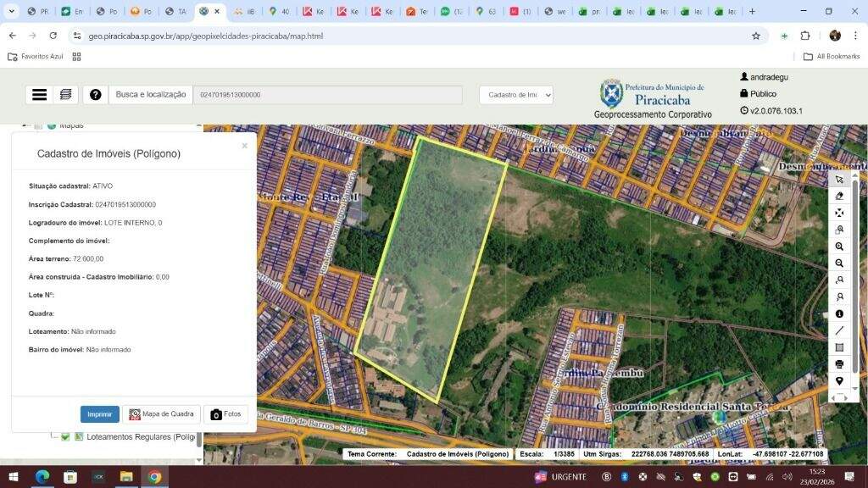Select the information identify tool
Image resolution: width=868 pixels, height=488 pixels.
coord(839,313)
